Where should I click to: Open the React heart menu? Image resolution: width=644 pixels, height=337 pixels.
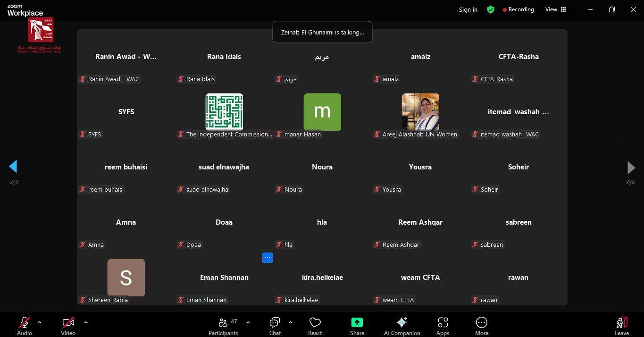coord(315,326)
